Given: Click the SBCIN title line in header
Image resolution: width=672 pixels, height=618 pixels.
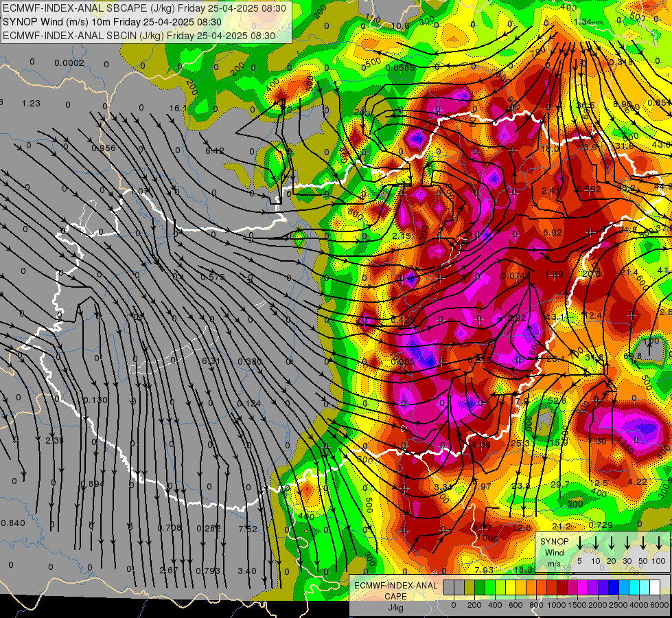Looking at the screenshot, I should pyautogui.click(x=139, y=36).
